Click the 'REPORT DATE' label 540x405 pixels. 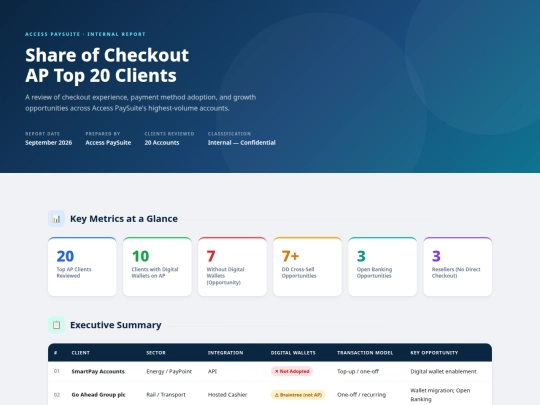[42, 134]
